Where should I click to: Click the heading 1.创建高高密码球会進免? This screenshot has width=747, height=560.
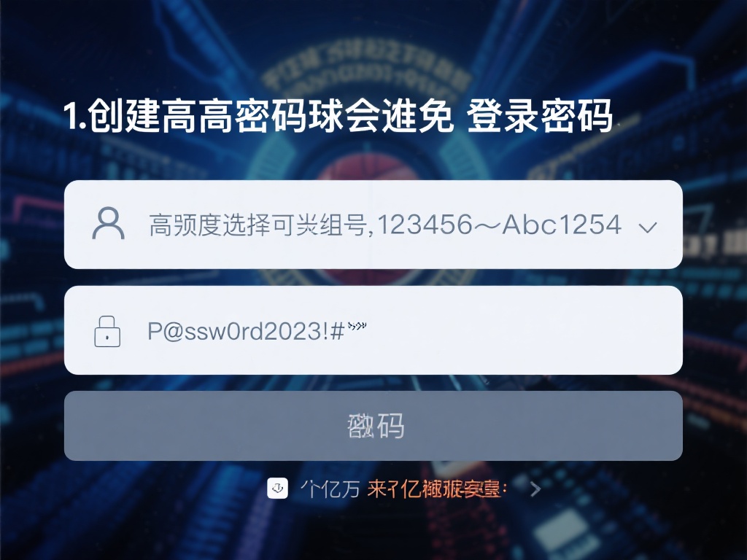[259, 116]
